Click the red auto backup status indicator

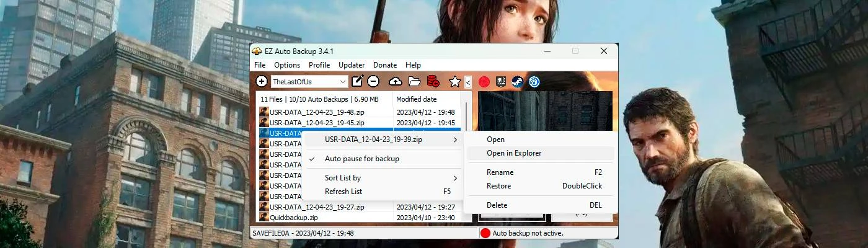coord(485,233)
